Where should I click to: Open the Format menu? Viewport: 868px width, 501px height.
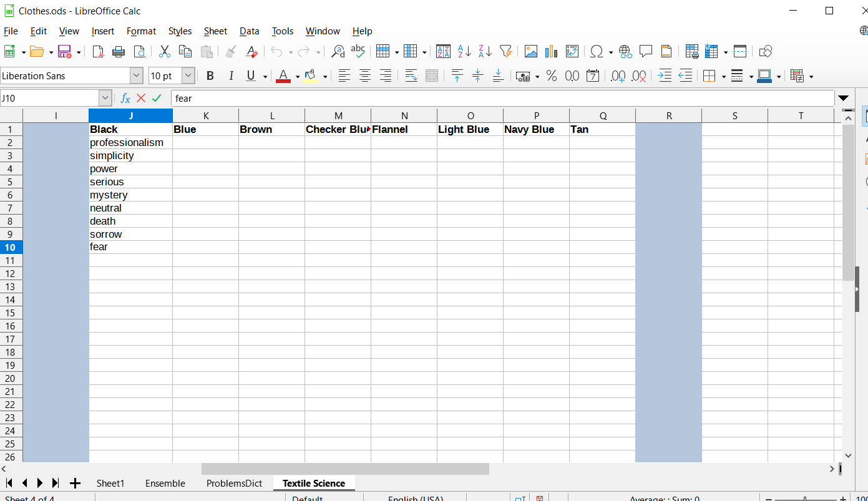pyautogui.click(x=141, y=31)
